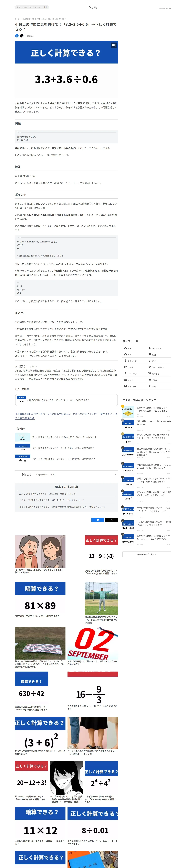Open ヘア category icon
Viewport: 186px width, 868px height.
pyautogui.click(x=126, y=354)
